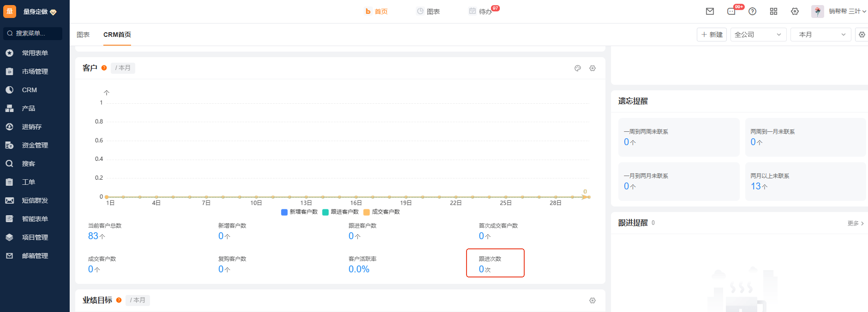Screen dimensions: 868x312
Task: Switch to the 图表 sub-tab
Action: coord(83,35)
